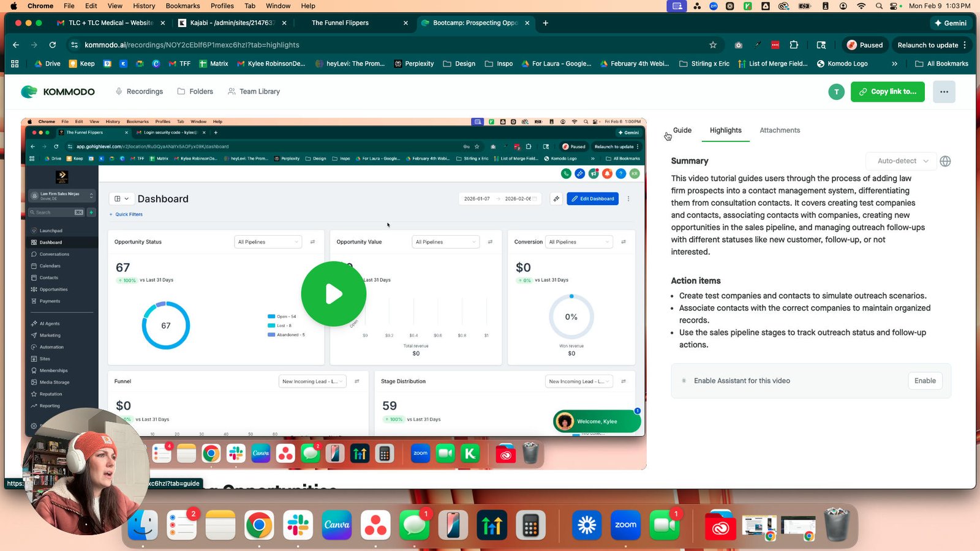Open Slack from the Dock
This screenshot has height=551, width=980.
coord(298,525)
